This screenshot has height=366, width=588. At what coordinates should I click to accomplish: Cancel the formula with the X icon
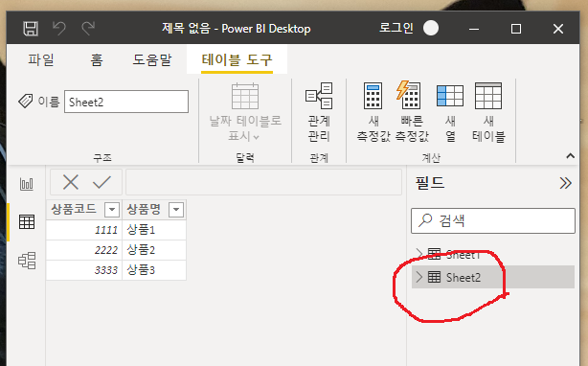pyautogui.click(x=71, y=182)
